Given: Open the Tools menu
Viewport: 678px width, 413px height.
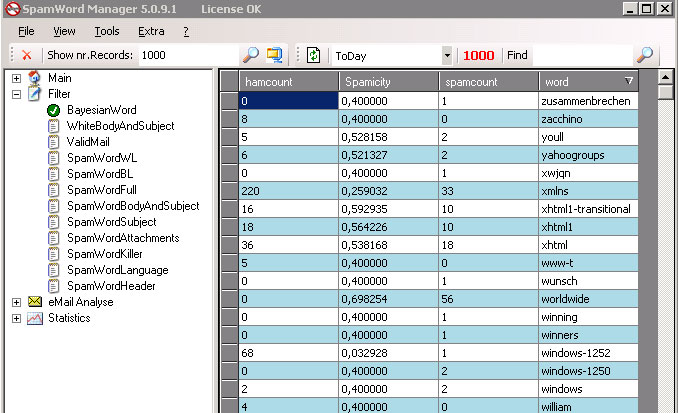Looking at the screenshot, I should click(107, 31).
